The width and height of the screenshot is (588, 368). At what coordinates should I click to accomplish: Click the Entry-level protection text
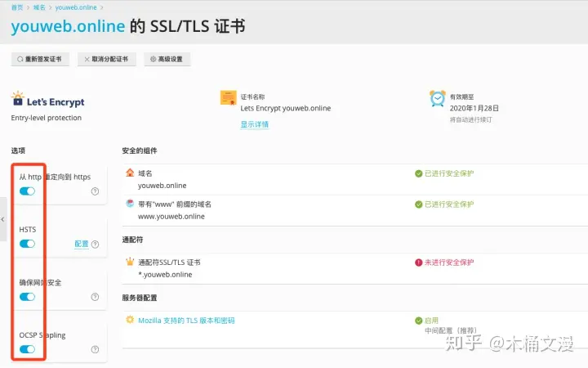[x=46, y=118]
